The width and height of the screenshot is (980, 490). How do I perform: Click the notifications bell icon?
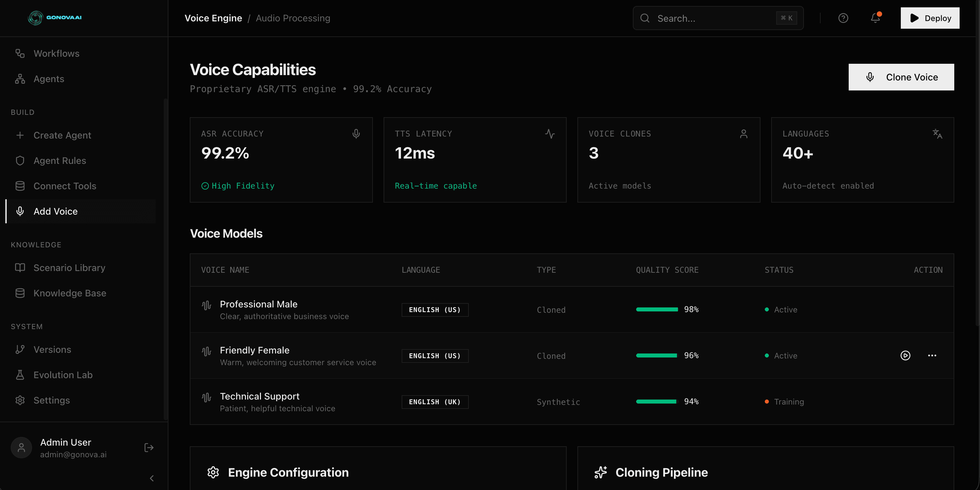tap(875, 18)
